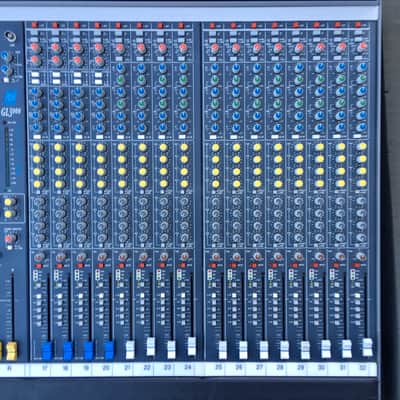Move the blue channel 17 fader
This screenshot has height=400, width=400.
point(47,350)
